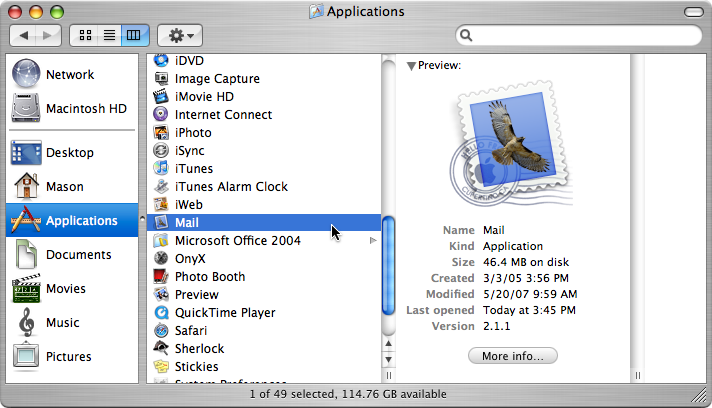The height and width of the screenshot is (408, 712).
Task: Switch to icon view
Action: point(85,35)
